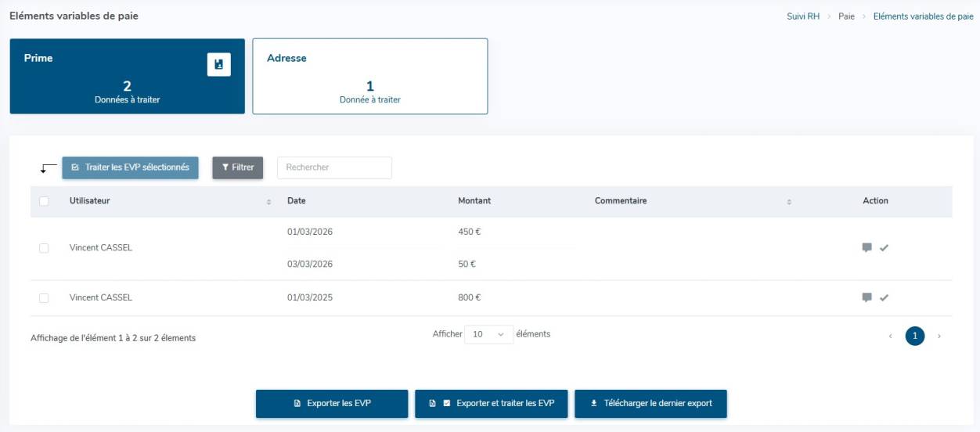Open the Paie breadcrumb link
Viewport: 980px width, 432px height.
point(846,16)
